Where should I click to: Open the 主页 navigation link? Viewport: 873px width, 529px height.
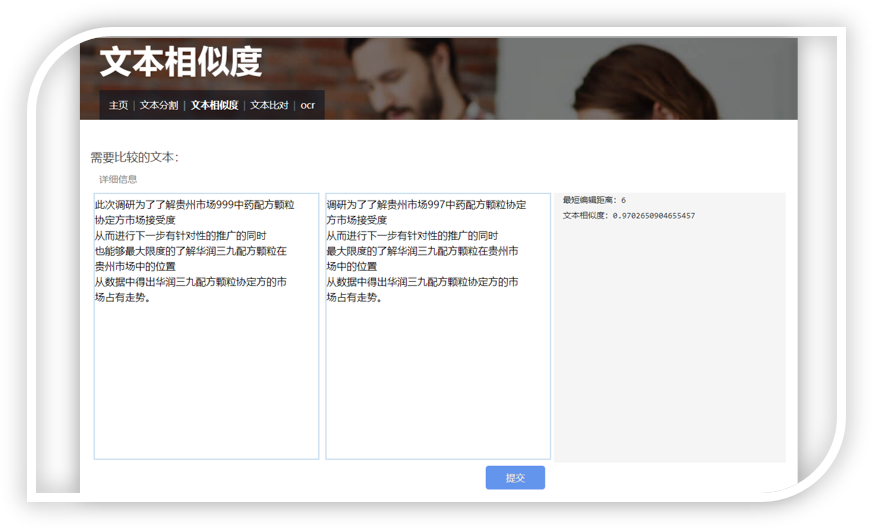[x=118, y=105]
